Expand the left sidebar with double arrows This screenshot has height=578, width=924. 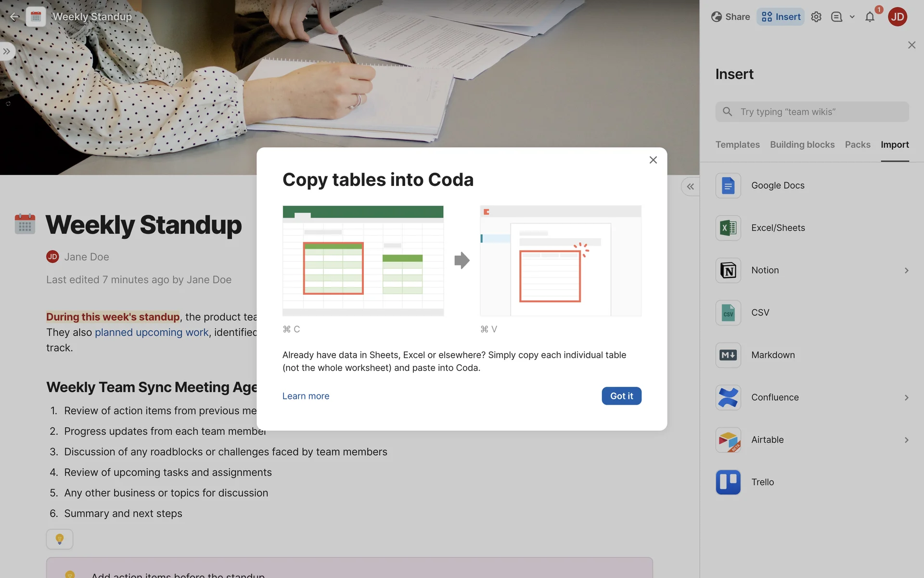click(7, 51)
